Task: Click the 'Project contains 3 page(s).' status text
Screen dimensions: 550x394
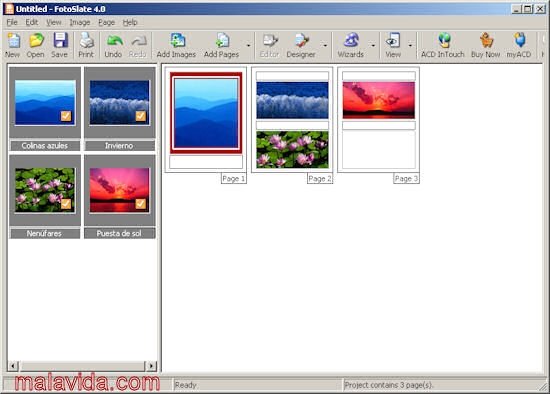Action: coord(389,385)
